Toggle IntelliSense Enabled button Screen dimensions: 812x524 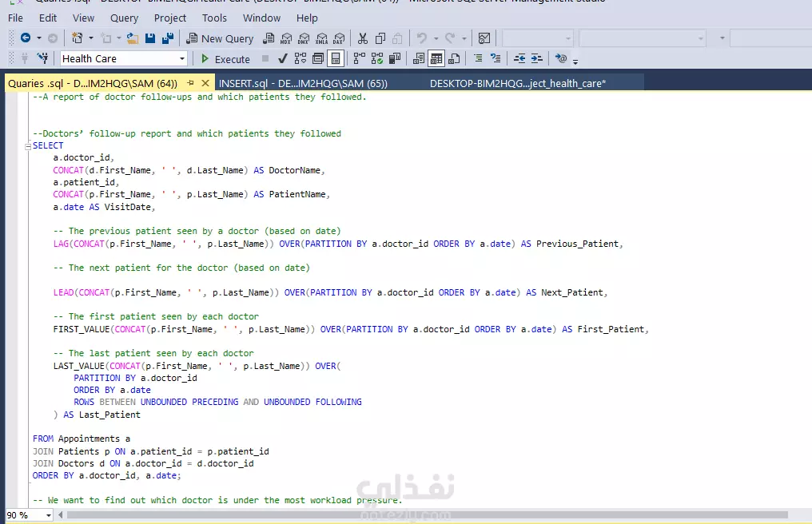336,58
